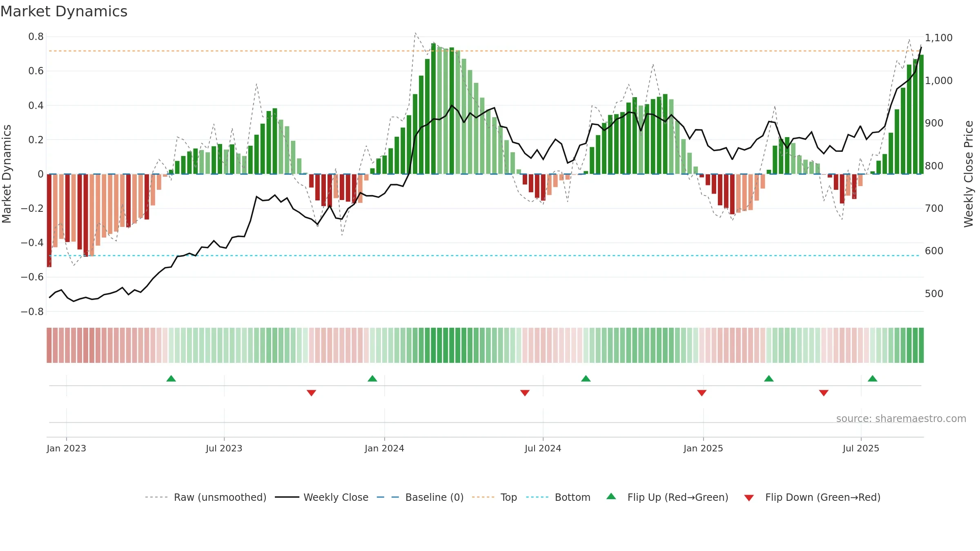This screenshot has height=551, width=980.
Task: Click the 0.8 left-axis tick label
Action: click(36, 37)
